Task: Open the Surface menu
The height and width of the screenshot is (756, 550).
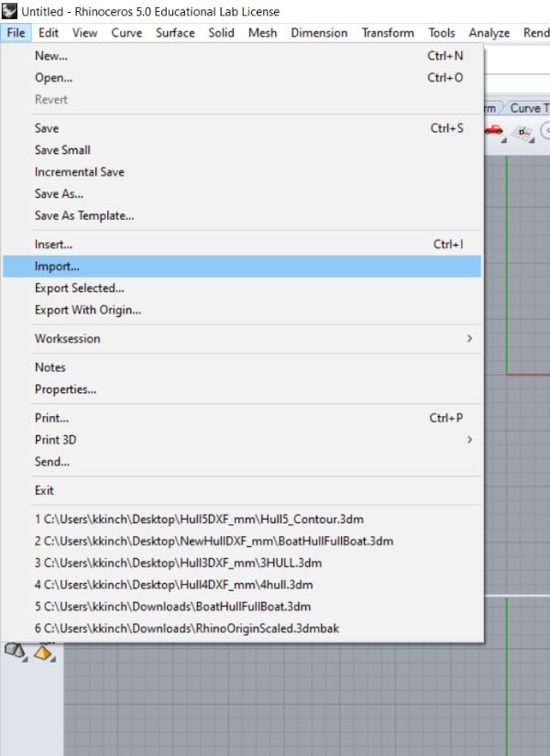Action: pyautogui.click(x=175, y=33)
